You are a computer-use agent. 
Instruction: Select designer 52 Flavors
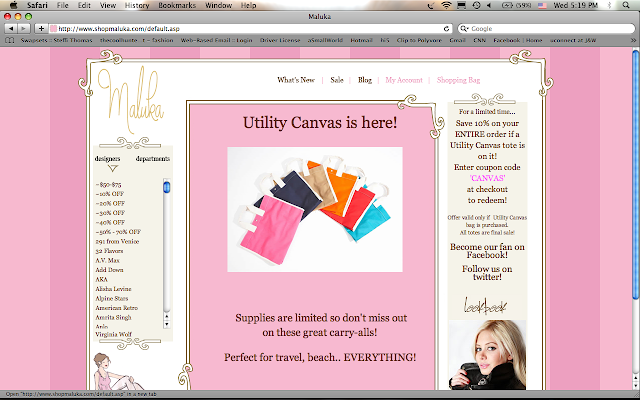point(109,251)
